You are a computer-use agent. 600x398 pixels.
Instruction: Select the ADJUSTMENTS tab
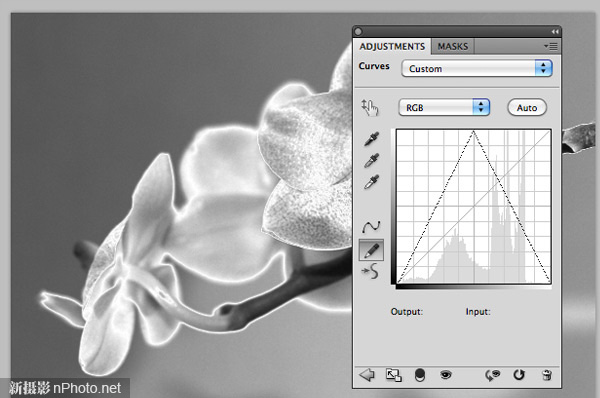pyautogui.click(x=392, y=46)
